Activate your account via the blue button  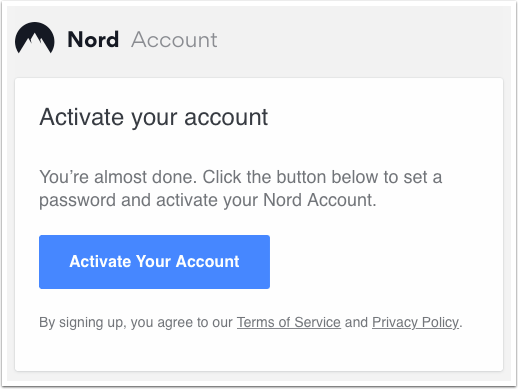pos(154,262)
